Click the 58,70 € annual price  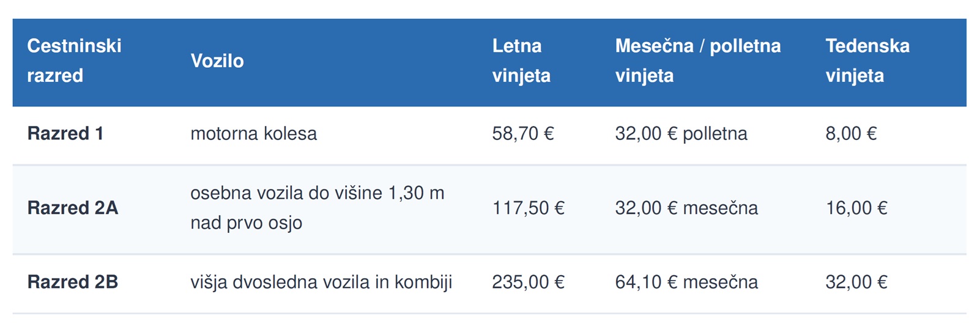[523, 133]
